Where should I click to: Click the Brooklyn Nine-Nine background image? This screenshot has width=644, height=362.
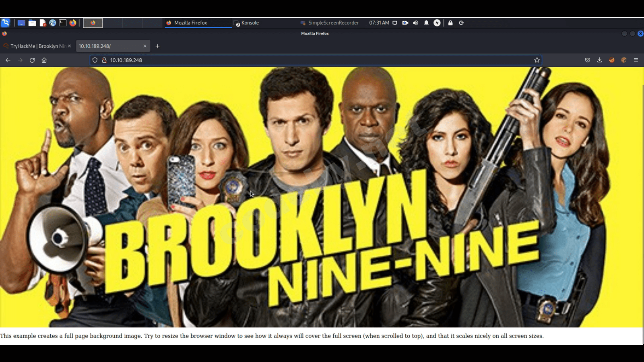[321, 197]
